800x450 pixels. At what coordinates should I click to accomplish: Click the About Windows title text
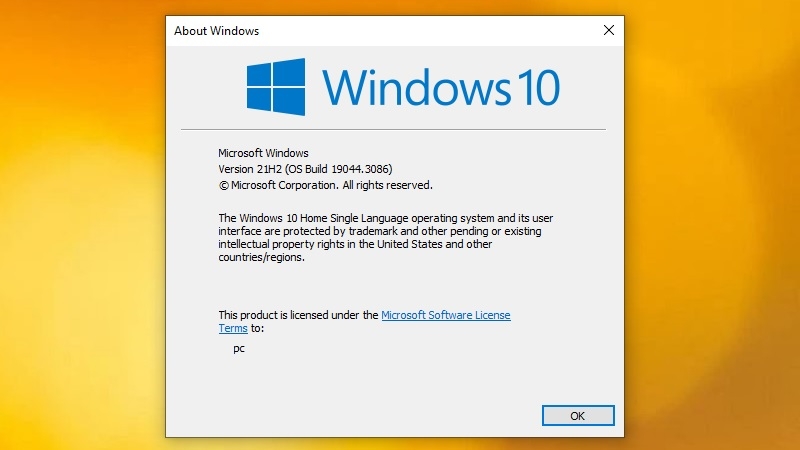point(216,31)
